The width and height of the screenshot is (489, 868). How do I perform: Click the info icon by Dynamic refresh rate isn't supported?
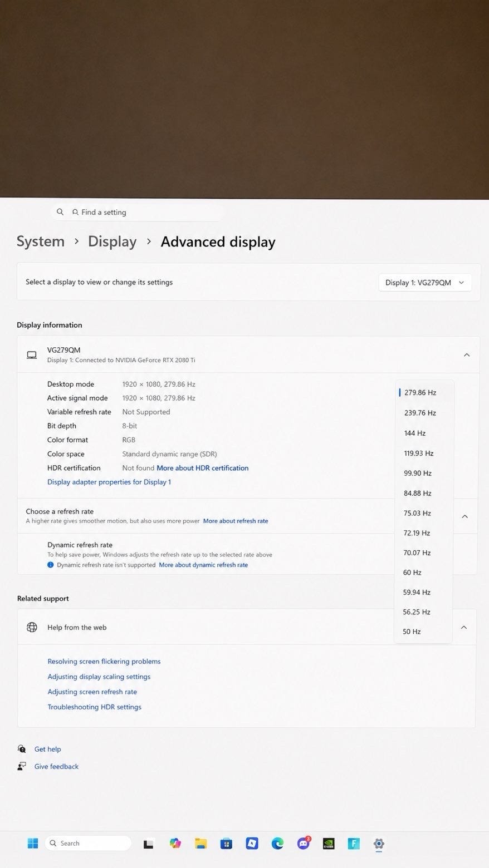[x=51, y=565]
